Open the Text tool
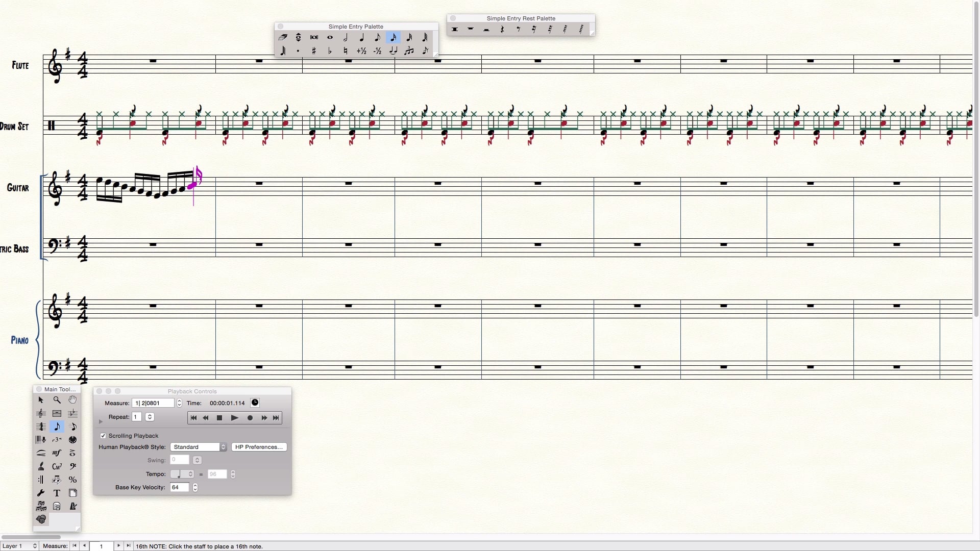The height and width of the screenshot is (551, 980). [x=57, y=493]
